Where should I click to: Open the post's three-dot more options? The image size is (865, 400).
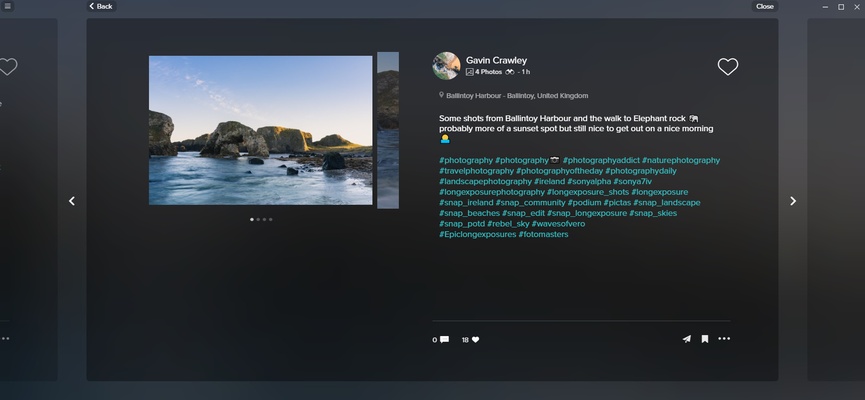pyautogui.click(x=724, y=339)
